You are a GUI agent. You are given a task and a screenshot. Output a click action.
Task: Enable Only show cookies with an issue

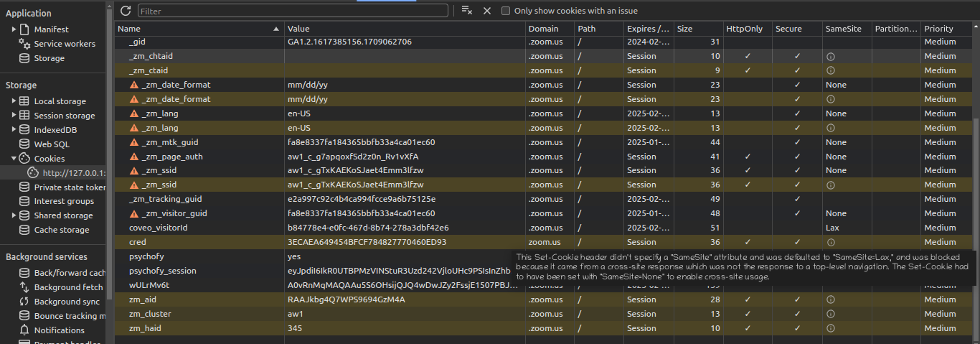pos(506,11)
